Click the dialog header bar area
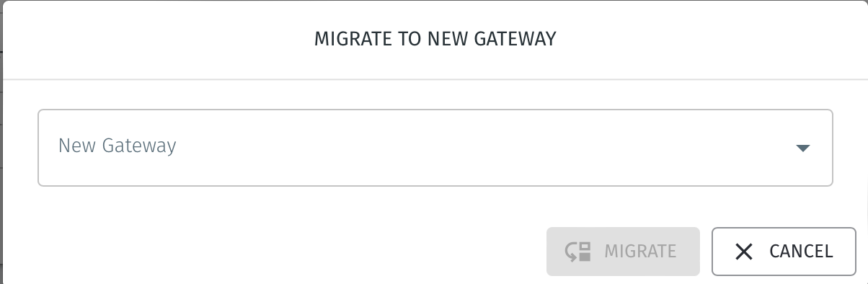 coord(435,40)
